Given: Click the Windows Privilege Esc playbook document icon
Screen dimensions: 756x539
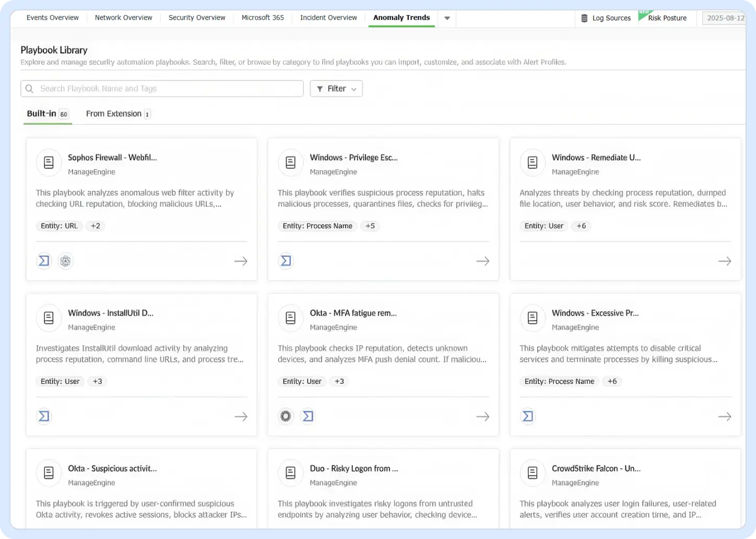Looking at the screenshot, I should (x=291, y=162).
